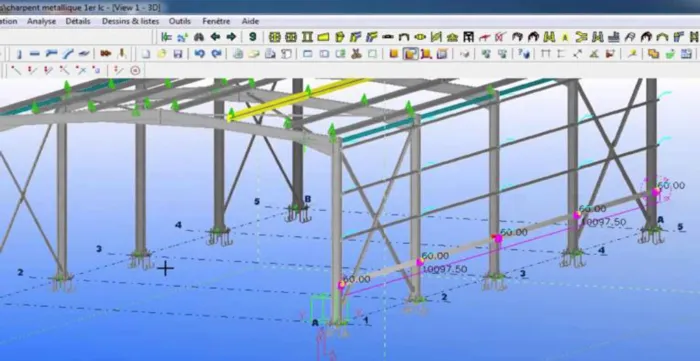The image size is (700, 361).
Task: Open the Outils menu
Action: click(x=179, y=21)
